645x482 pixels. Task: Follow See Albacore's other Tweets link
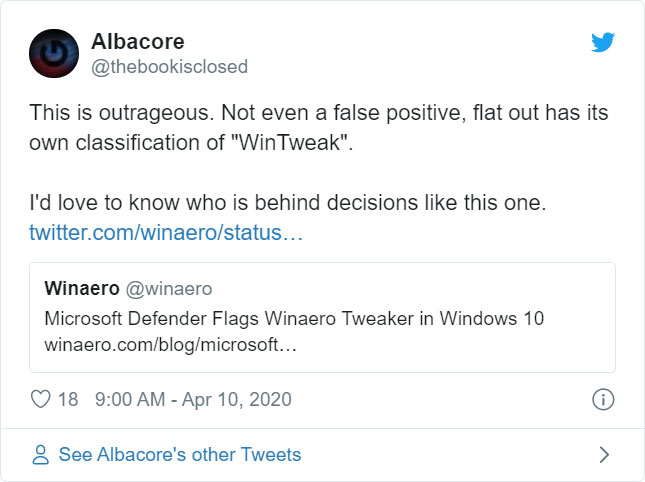tap(180, 454)
